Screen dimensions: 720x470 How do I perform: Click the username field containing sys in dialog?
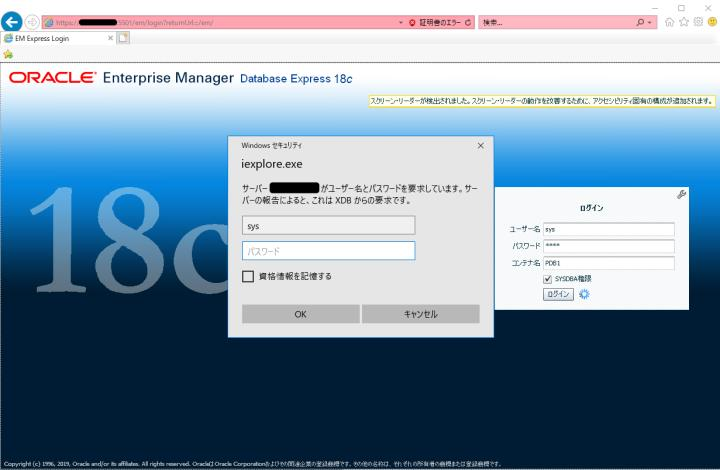328,225
